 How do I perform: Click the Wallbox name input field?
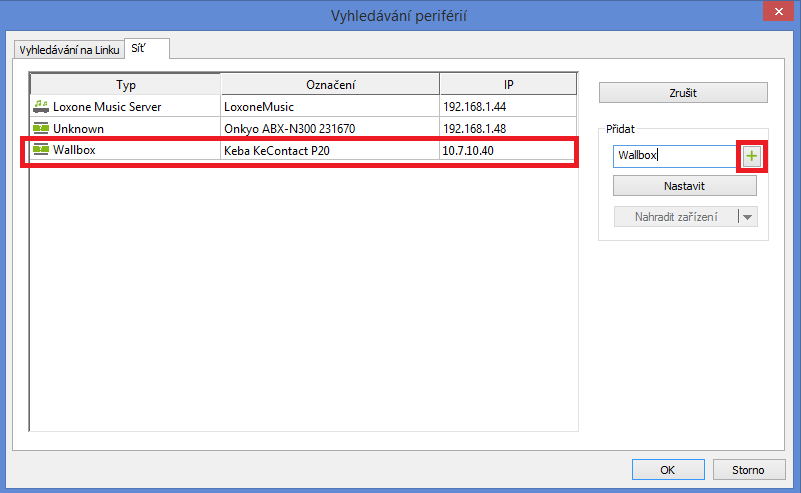(x=675, y=156)
